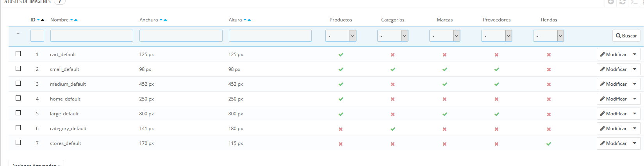Screen dimensions: 644x166
Task: Sort Anchura column descending
Action: (x=161, y=20)
